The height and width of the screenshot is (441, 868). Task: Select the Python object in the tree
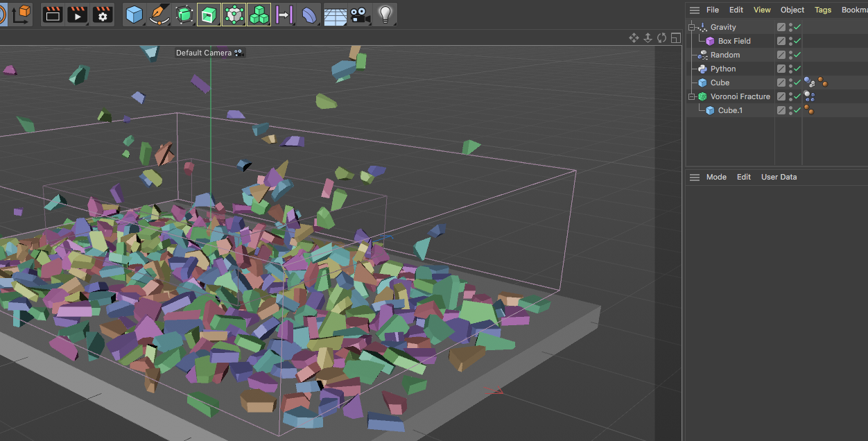click(x=723, y=69)
